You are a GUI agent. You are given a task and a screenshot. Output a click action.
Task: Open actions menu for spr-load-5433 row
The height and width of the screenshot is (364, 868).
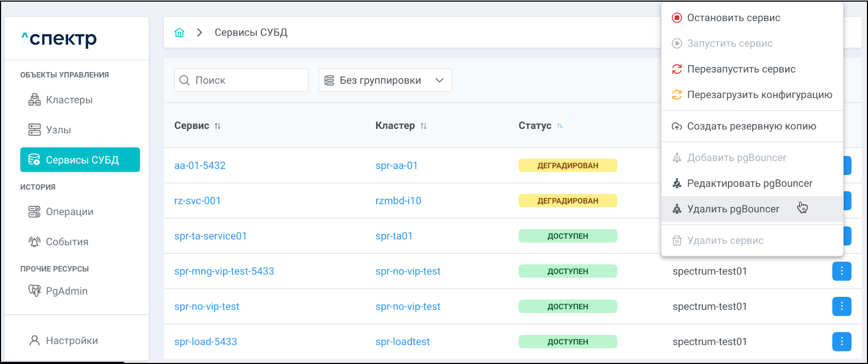(x=841, y=341)
